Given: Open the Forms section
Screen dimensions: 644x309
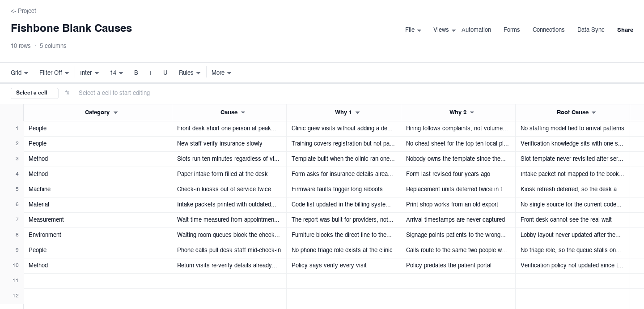Looking at the screenshot, I should [x=512, y=30].
